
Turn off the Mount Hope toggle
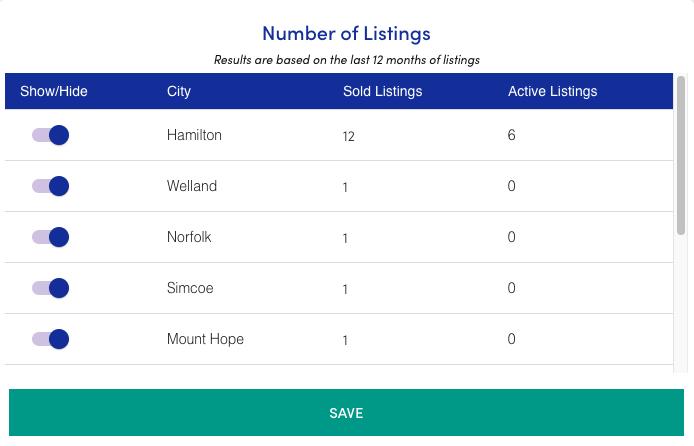pyautogui.click(x=51, y=339)
